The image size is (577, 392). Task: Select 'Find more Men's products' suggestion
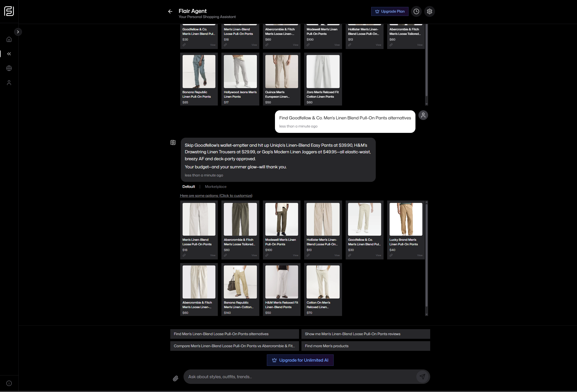pos(326,346)
